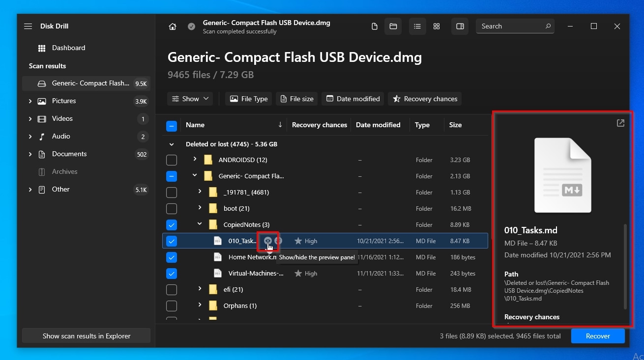644x360 pixels.
Task: Check the efi folder checkbox
Action: tap(172, 290)
